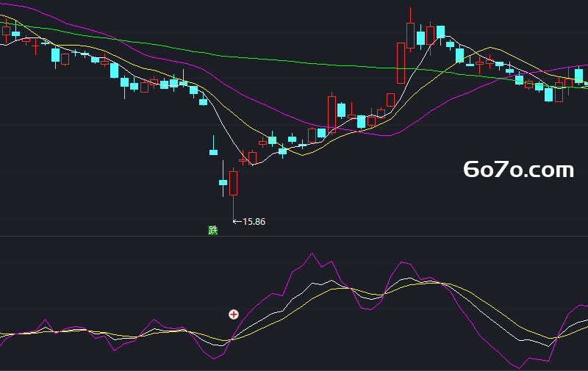Click the small arrow beside 15.86

237,222
